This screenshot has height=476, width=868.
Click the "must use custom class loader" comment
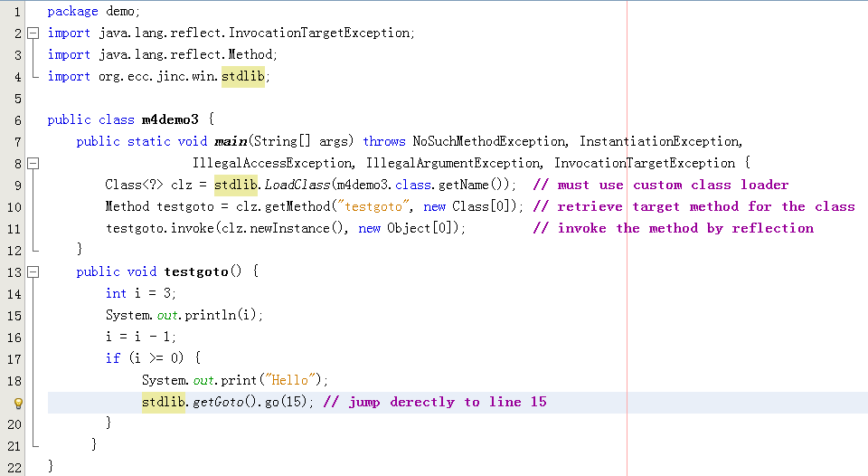click(673, 185)
